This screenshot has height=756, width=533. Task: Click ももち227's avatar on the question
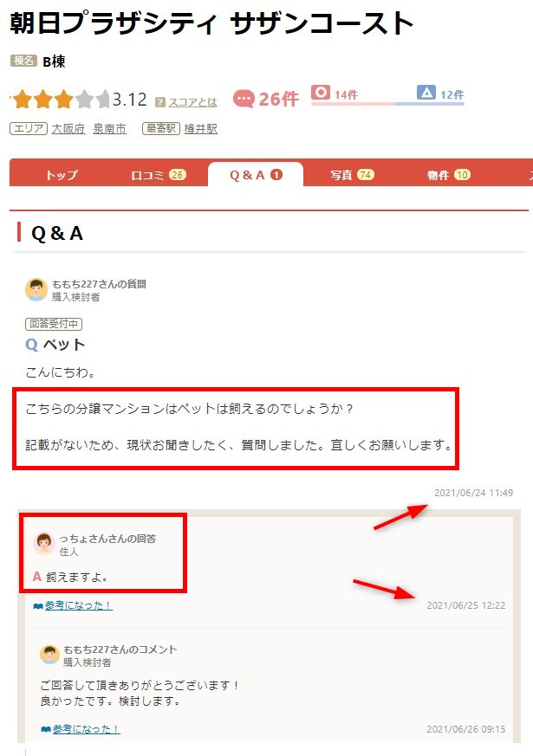[x=36, y=289]
